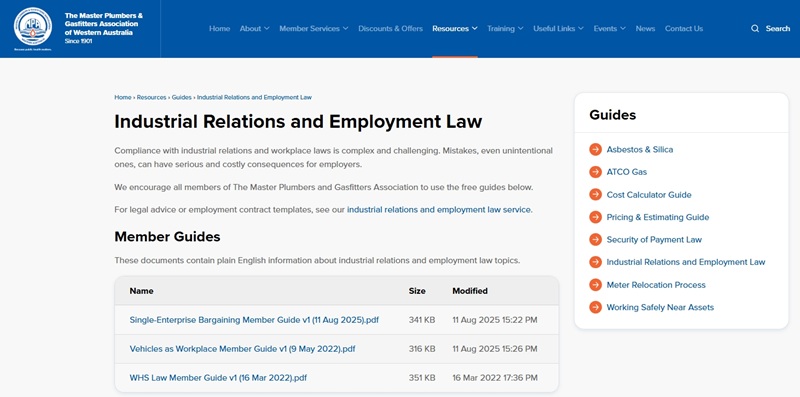Open the WHS Law Member Guide PDF

(218, 378)
